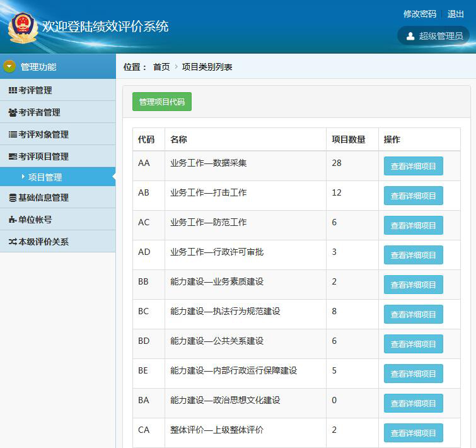This screenshot has width=476, height=448.
Task: Open the 本级评价关系 menu item
Action: [43, 242]
